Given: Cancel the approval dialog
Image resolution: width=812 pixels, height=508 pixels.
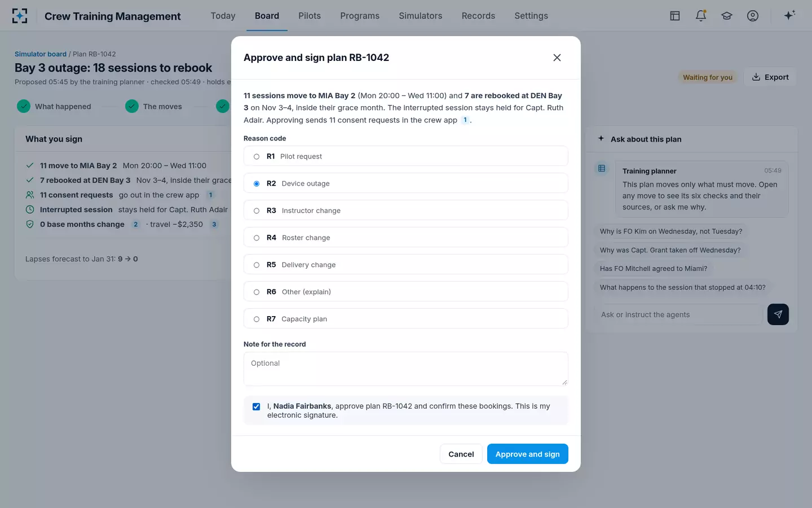Looking at the screenshot, I should click(x=461, y=454).
